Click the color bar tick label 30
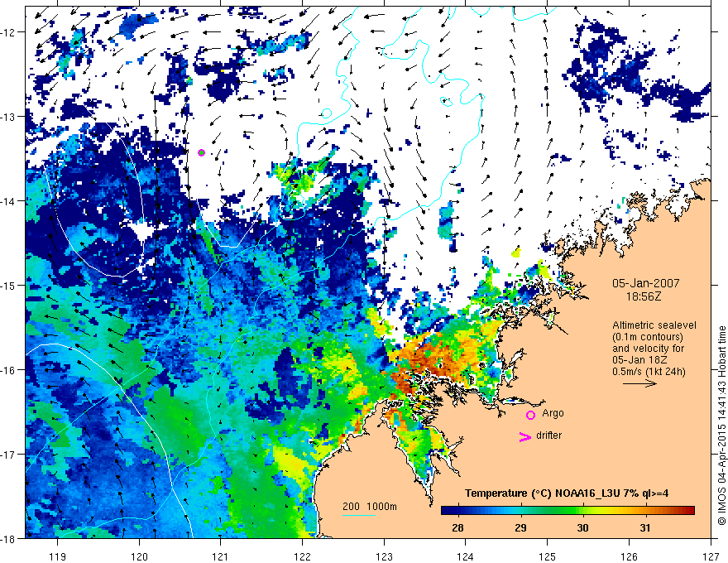 [582, 527]
